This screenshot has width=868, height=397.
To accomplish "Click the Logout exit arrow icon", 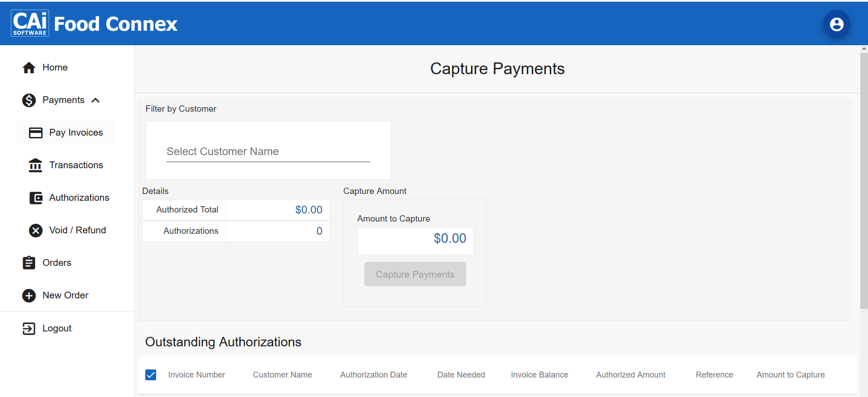I will click(x=29, y=328).
